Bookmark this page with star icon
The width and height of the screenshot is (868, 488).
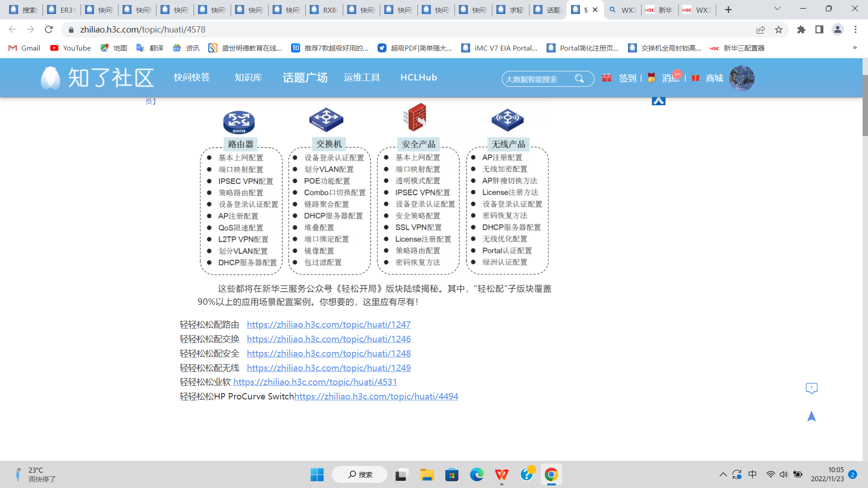pos(778,29)
